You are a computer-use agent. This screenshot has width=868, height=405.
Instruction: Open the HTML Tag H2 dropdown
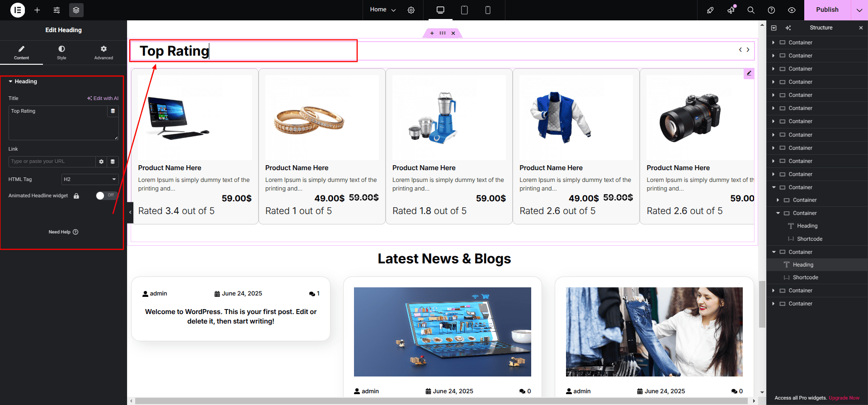click(90, 179)
